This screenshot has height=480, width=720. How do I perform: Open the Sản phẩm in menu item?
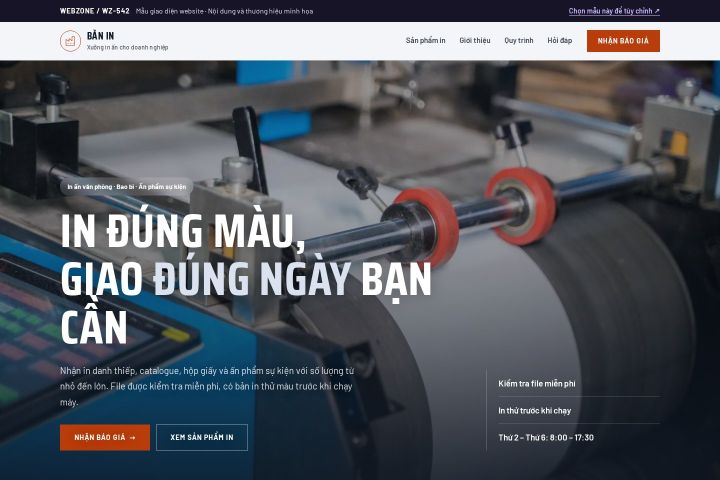425,40
